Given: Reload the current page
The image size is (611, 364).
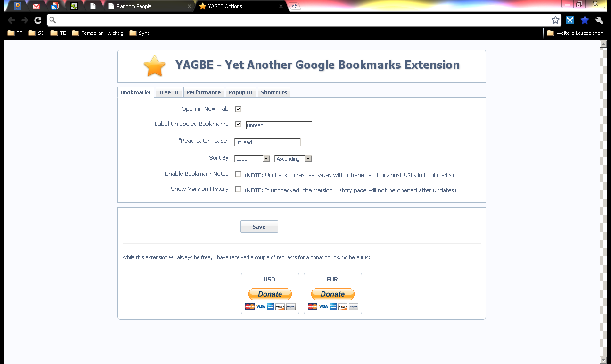Looking at the screenshot, I should pyautogui.click(x=38, y=20).
